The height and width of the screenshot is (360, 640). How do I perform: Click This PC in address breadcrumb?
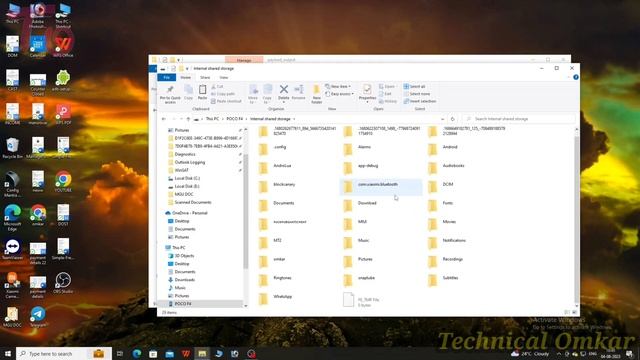pos(212,119)
